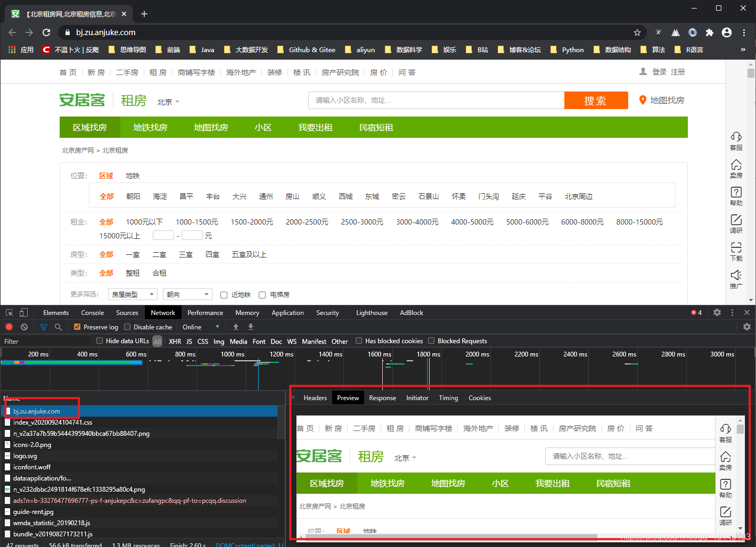Open the 朝向 orientation dropdown
The height and width of the screenshot is (547, 756).
coord(188,294)
